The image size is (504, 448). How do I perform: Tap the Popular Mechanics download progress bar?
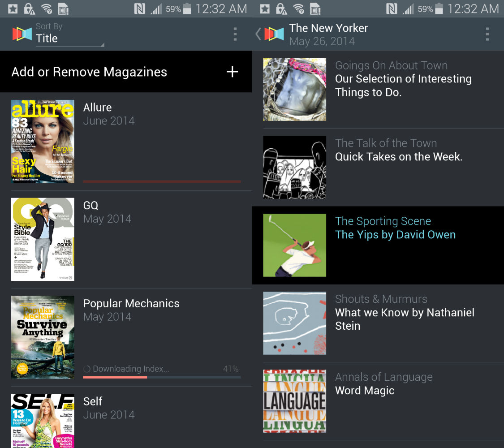coord(161,377)
